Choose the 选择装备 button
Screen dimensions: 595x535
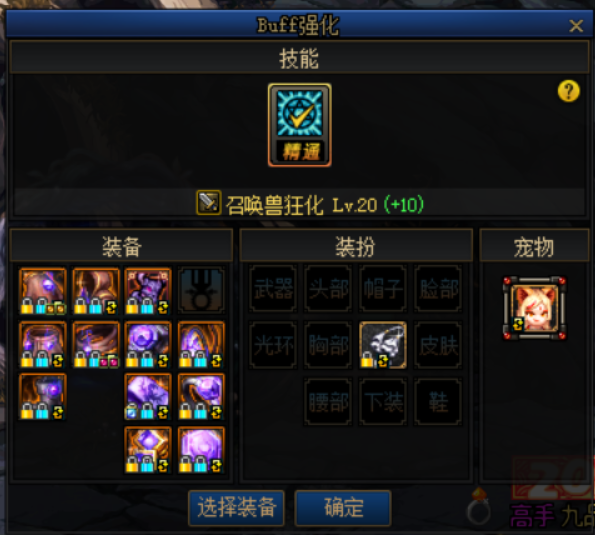click(236, 508)
